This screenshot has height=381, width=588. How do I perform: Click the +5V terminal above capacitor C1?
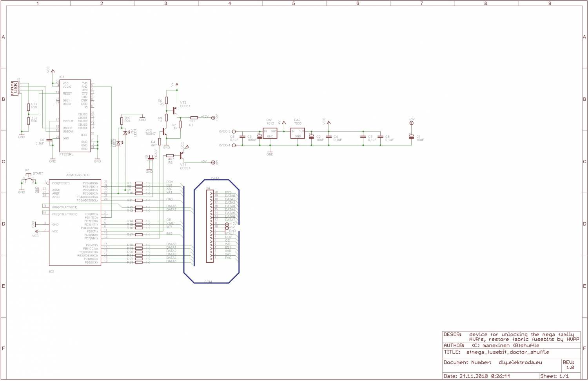(411, 123)
